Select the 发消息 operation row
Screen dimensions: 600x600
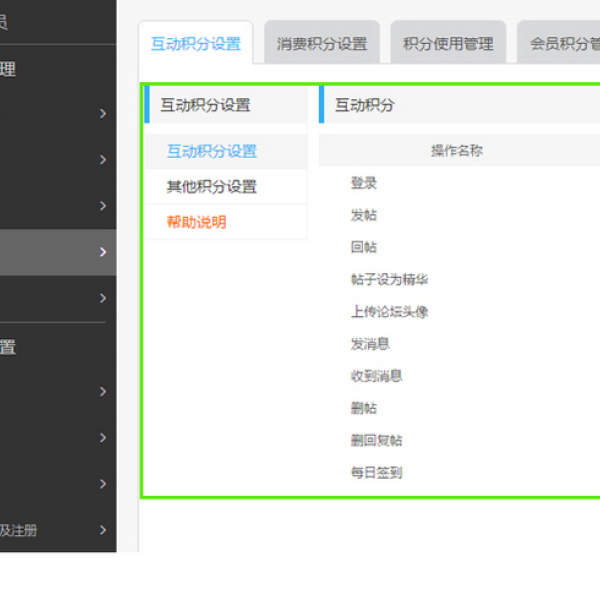[370, 343]
